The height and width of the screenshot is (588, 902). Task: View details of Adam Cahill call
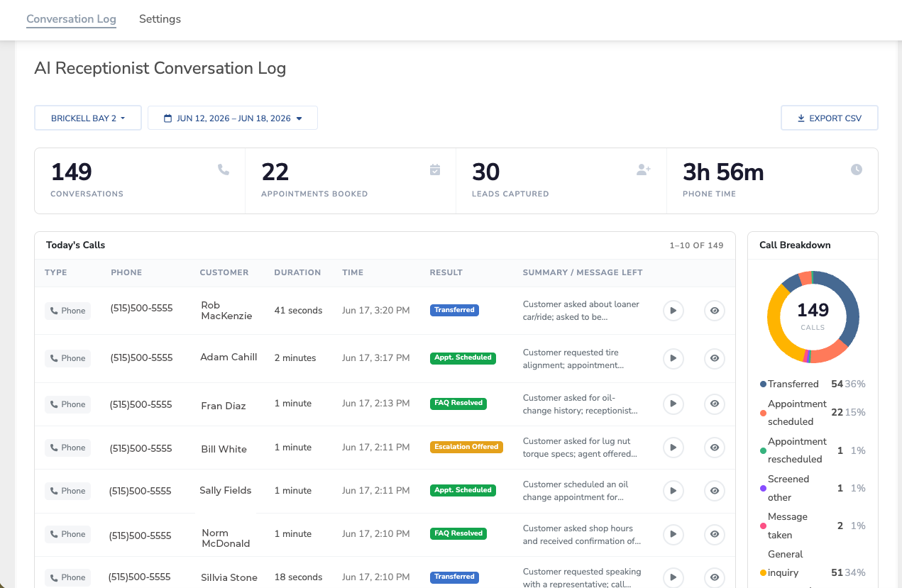715,358
